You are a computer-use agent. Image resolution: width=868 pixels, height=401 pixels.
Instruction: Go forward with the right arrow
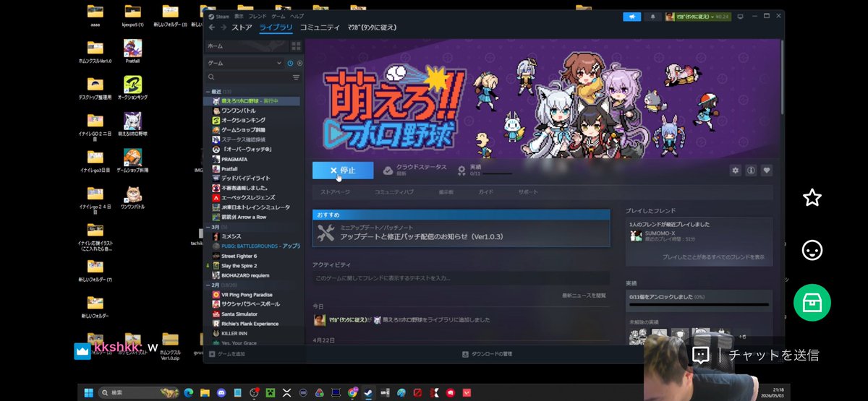(223, 27)
